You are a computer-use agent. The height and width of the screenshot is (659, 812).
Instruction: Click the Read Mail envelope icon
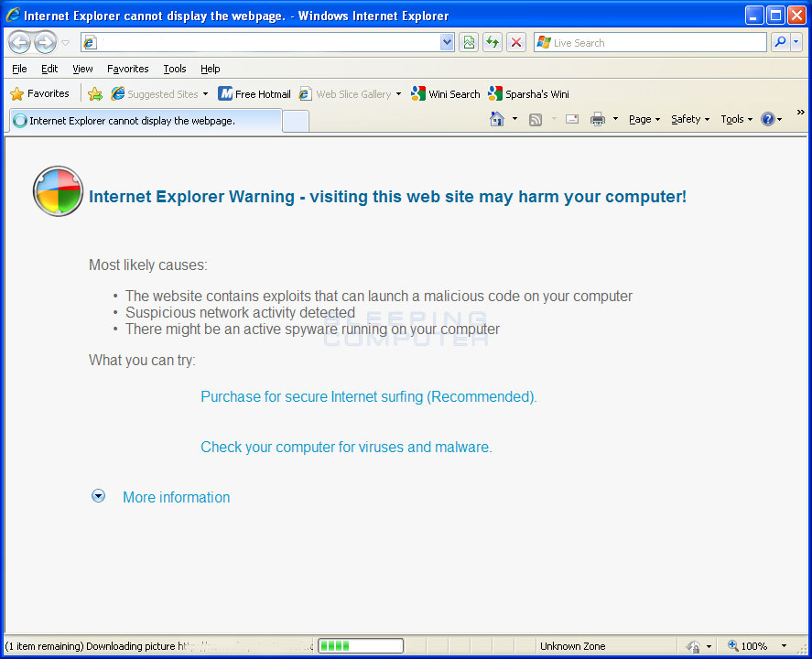[572, 119]
